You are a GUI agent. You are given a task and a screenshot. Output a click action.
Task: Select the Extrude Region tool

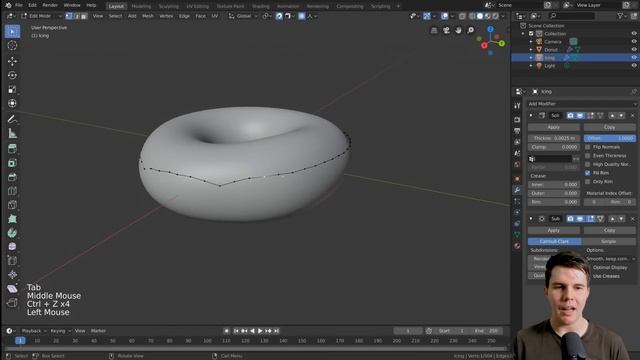(x=12, y=149)
